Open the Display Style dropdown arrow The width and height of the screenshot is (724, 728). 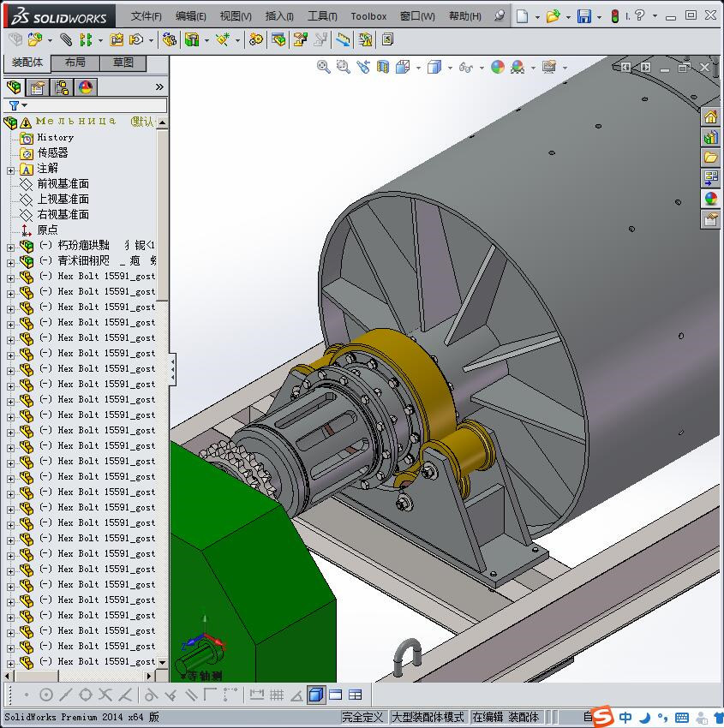coord(450,69)
